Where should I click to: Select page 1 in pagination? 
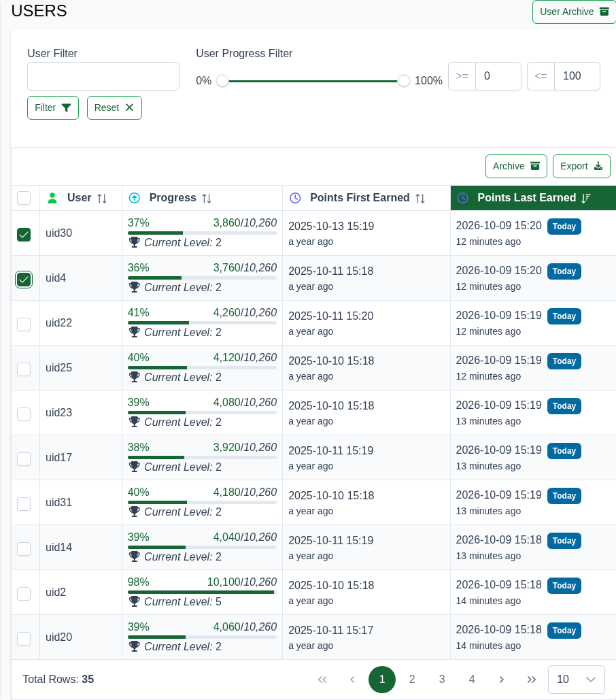pyautogui.click(x=382, y=680)
